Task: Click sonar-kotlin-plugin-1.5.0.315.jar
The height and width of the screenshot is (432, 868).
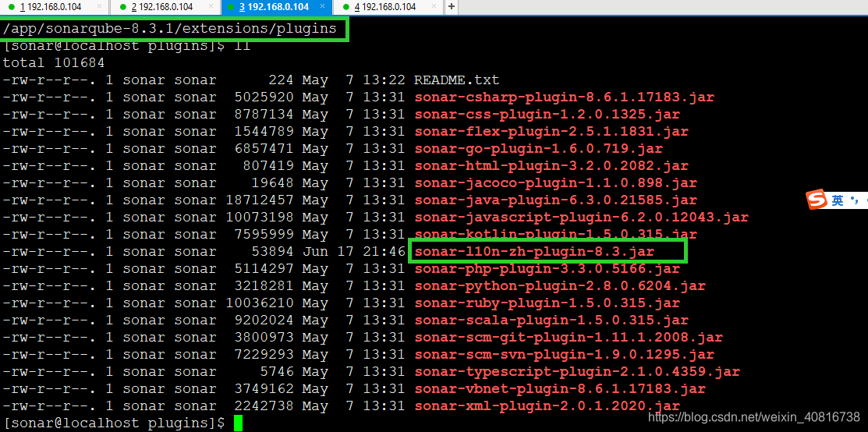Action: 556,234
